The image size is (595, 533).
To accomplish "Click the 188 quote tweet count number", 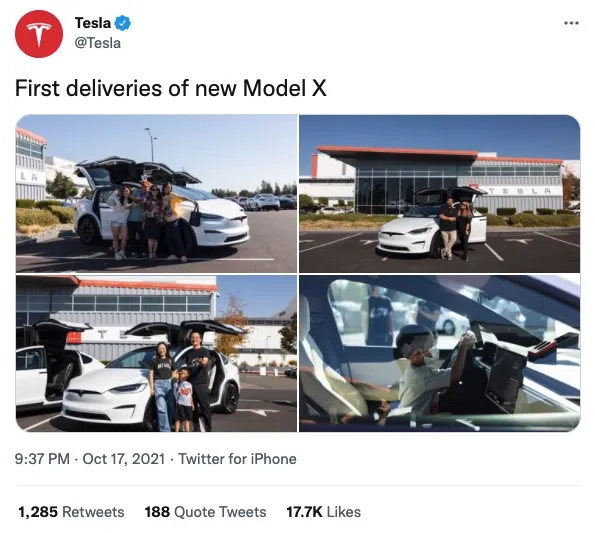I will point(157,512).
